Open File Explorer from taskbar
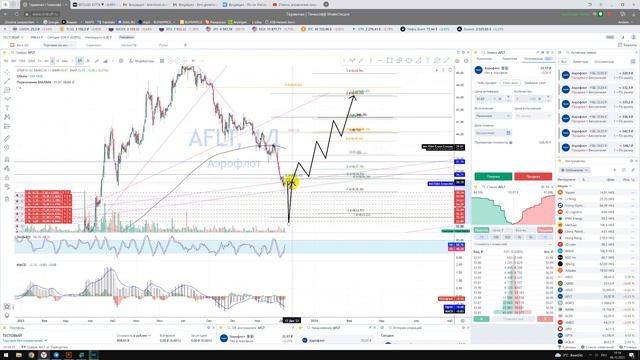 tap(19, 355)
